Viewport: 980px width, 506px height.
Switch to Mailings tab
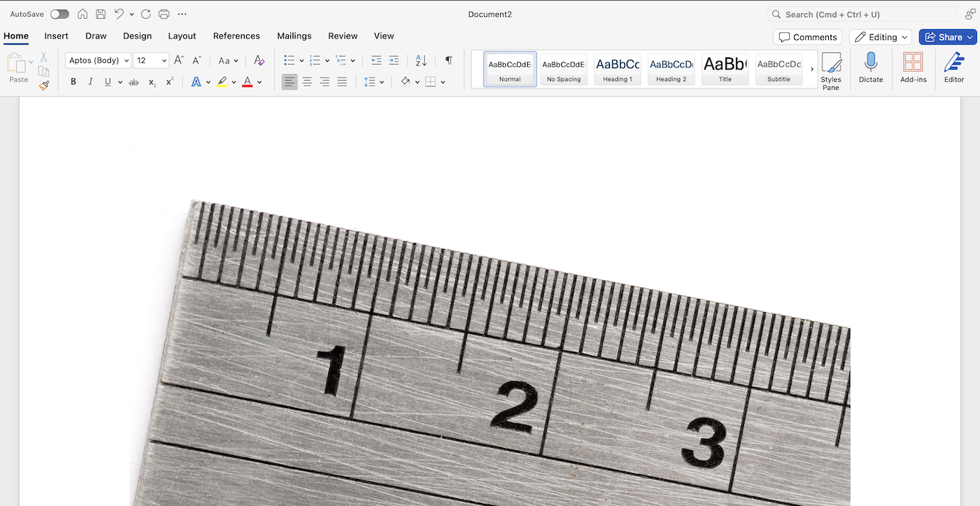[x=294, y=36]
